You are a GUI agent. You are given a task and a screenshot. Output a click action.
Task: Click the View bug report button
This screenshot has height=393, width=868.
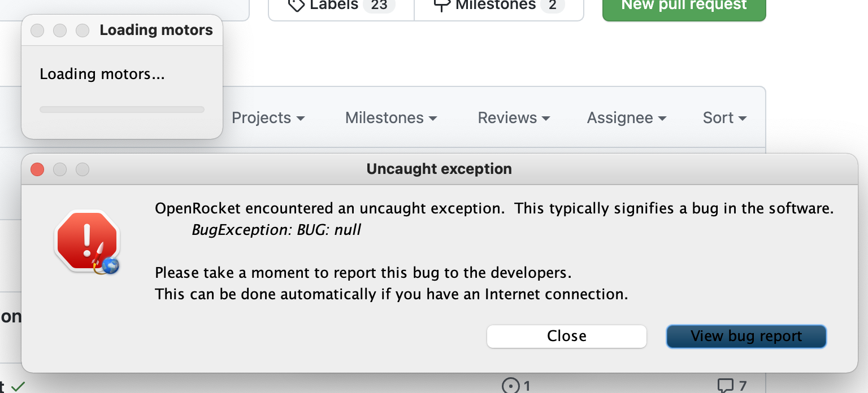747,336
